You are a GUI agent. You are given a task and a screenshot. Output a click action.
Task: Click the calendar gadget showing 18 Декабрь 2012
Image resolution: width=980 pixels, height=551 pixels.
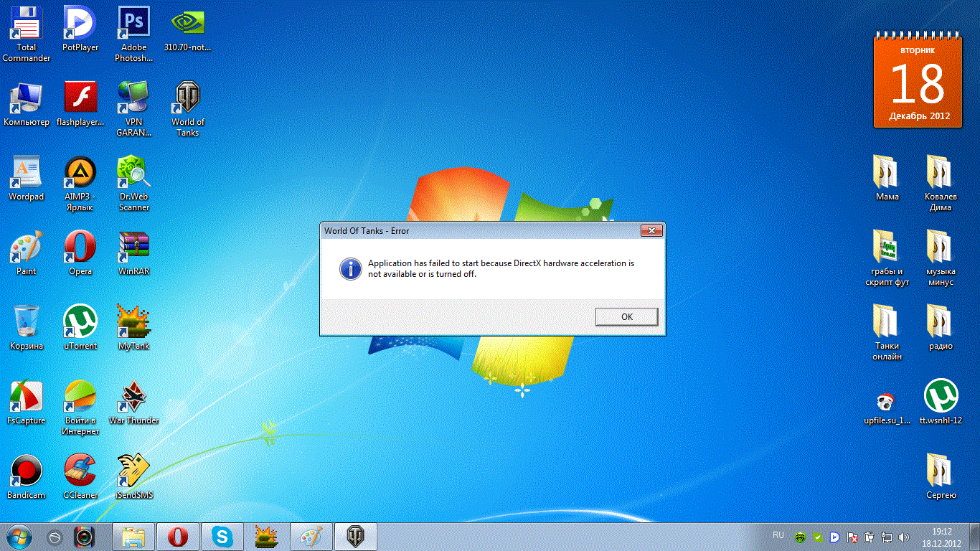919,82
